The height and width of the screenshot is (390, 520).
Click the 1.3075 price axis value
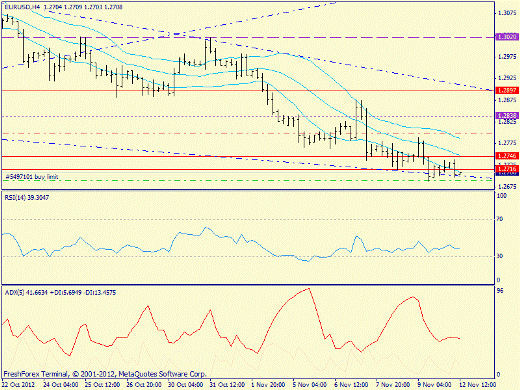(x=507, y=13)
